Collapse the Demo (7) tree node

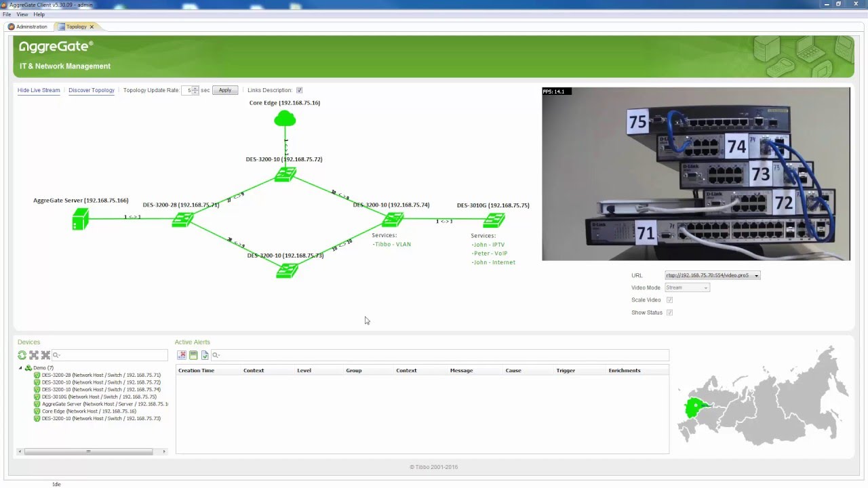(20, 368)
